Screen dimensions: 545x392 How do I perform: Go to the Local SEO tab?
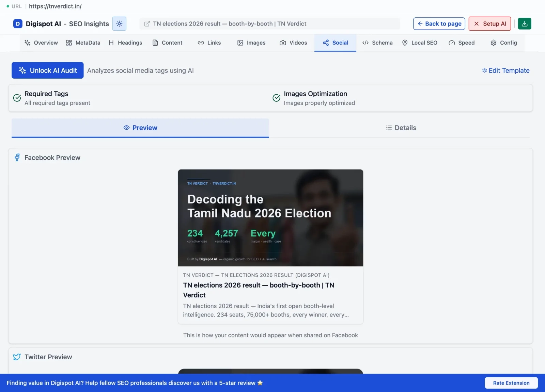(420, 43)
